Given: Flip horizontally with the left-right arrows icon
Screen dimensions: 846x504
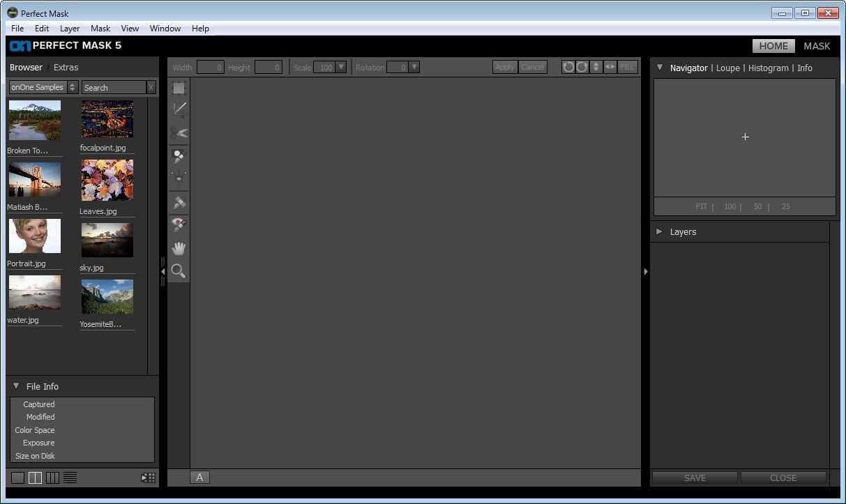Looking at the screenshot, I should (x=610, y=67).
